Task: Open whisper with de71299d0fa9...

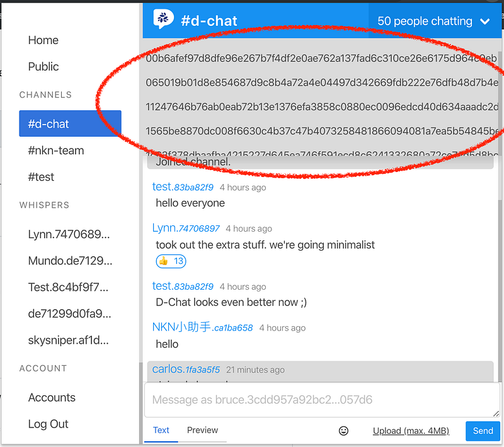Action: point(69,314)
